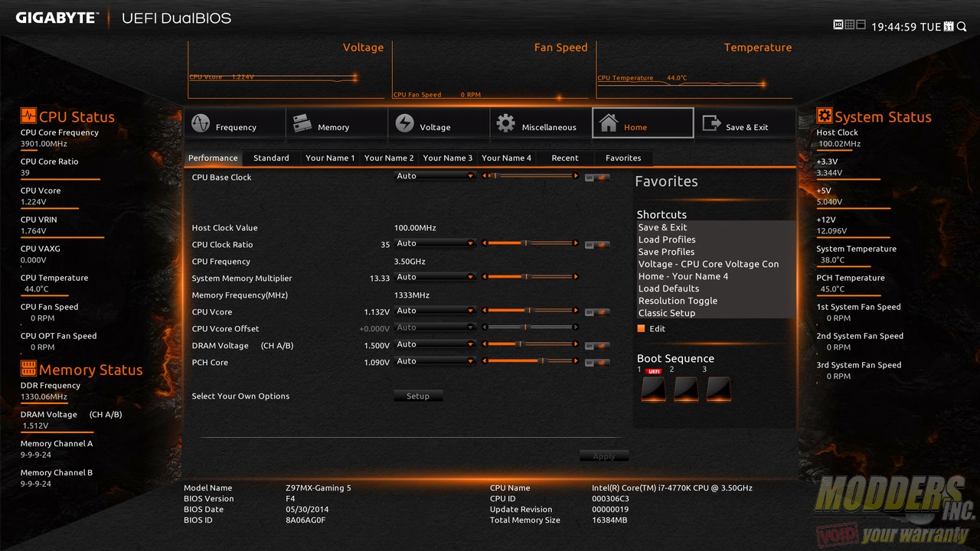980x551 pixels.
Task: Select the Home section with the house icon
Action: 642,123
